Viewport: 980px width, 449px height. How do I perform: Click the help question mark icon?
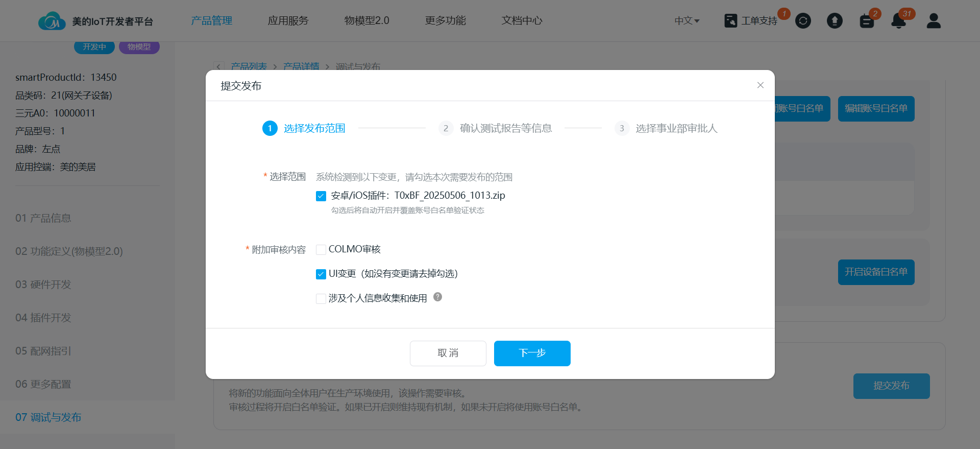437,297
